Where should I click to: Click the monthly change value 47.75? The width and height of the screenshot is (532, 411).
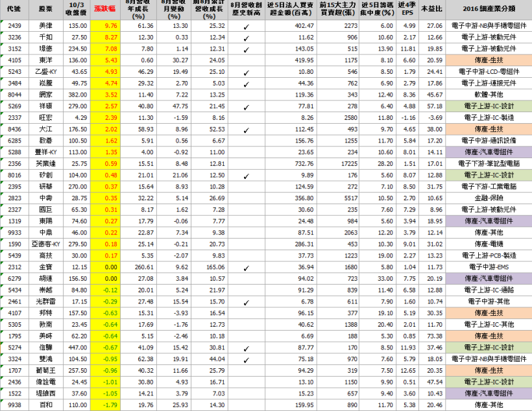click(x=180, y=106)
